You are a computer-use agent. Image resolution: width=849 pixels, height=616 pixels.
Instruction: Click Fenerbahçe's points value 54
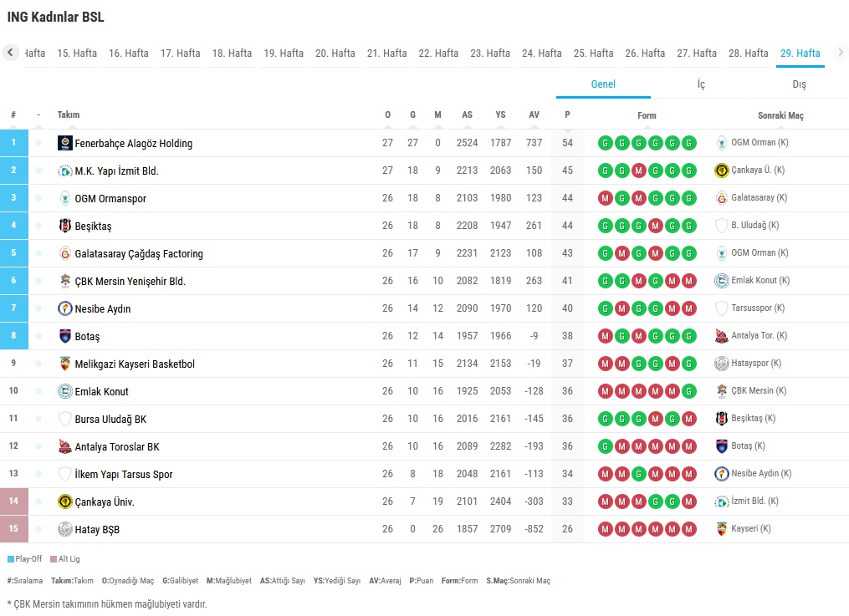(567, 143)
